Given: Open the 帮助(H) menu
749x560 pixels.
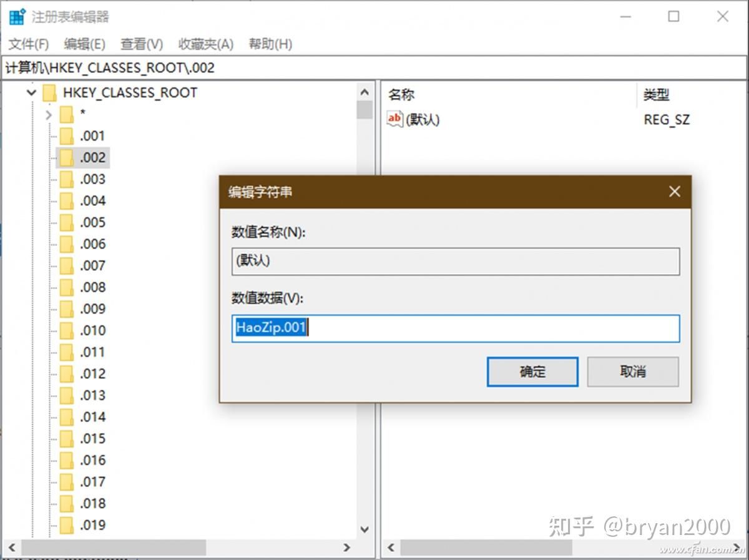Looking at the screenshot, I should coord(270,44).
